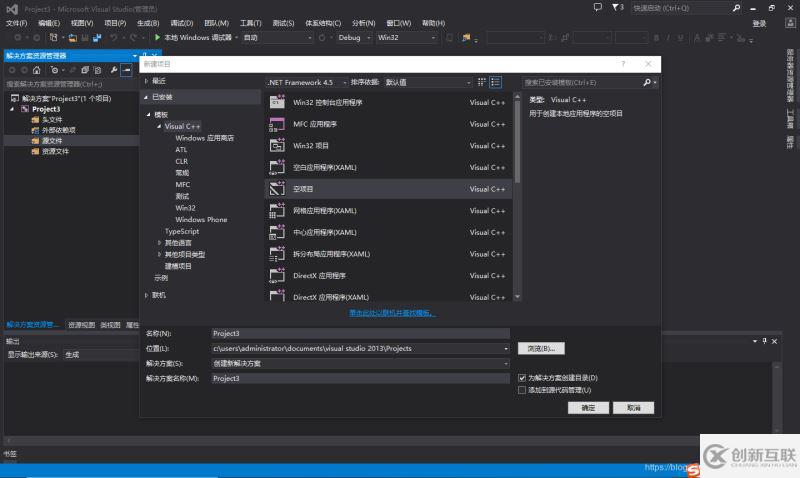
Task: Select MFC category in template tree
Action: (x=182, y=185)
